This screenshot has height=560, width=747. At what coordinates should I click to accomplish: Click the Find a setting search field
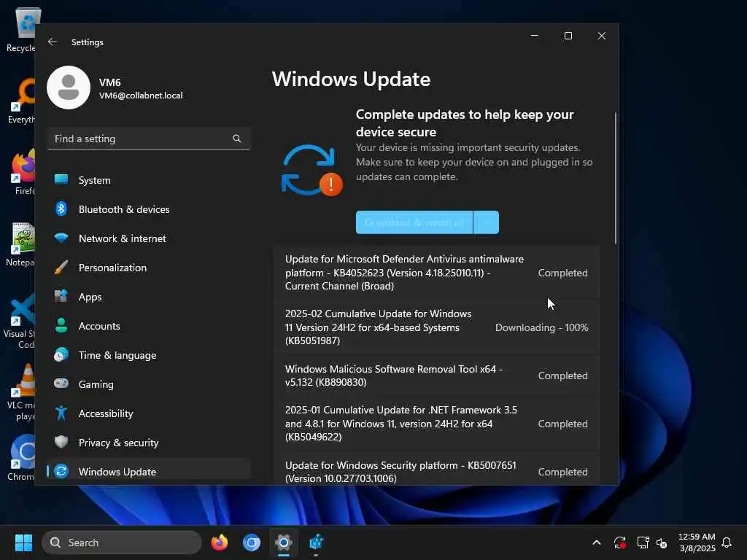(149, 139)
